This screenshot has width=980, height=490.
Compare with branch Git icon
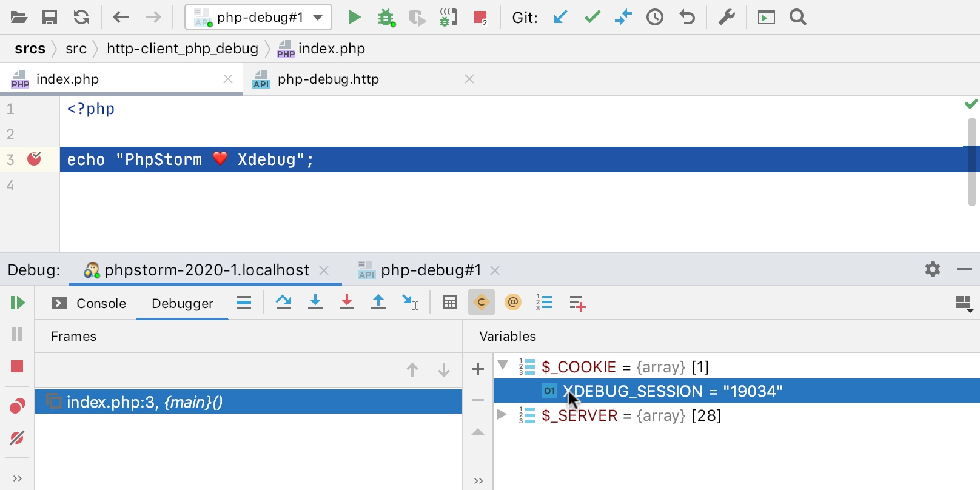[x=623, y=18]
